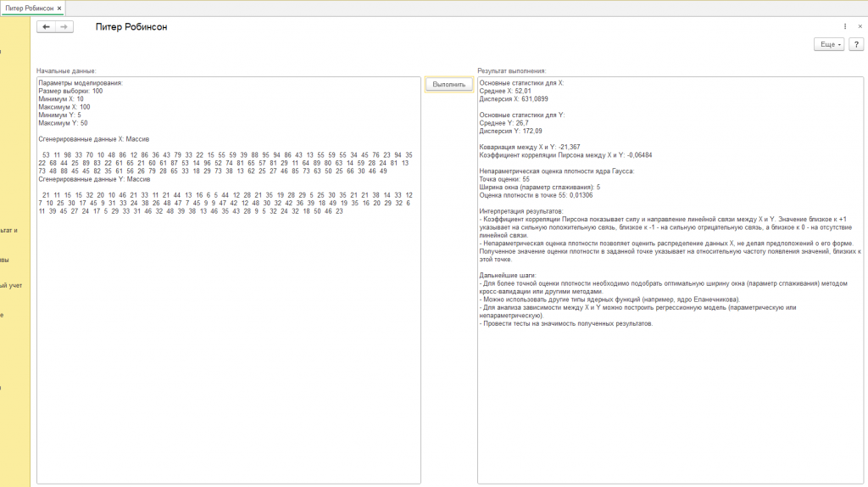868x487 pixels.
Task: Go back with the left arrow button
Action: (46, 26)
